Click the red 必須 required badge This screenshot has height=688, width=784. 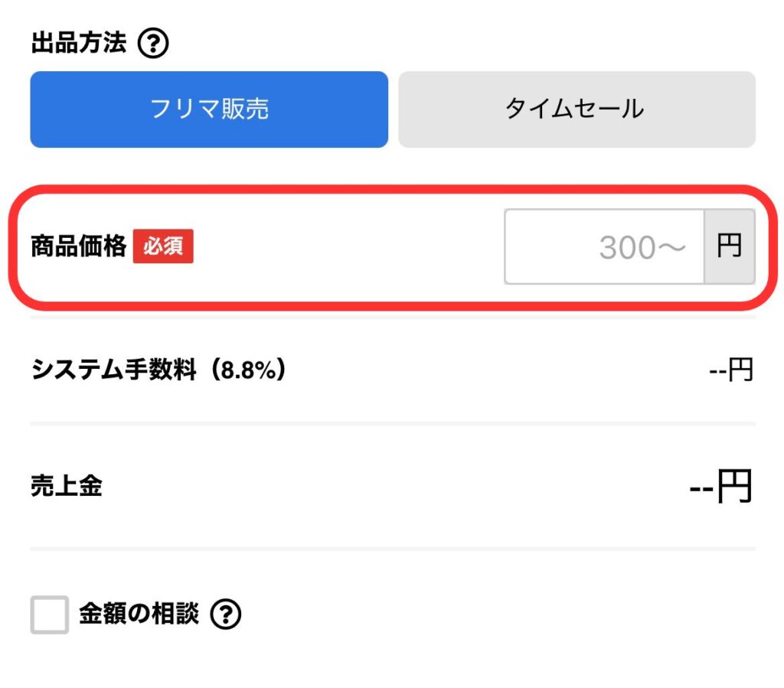click(163, 247)
